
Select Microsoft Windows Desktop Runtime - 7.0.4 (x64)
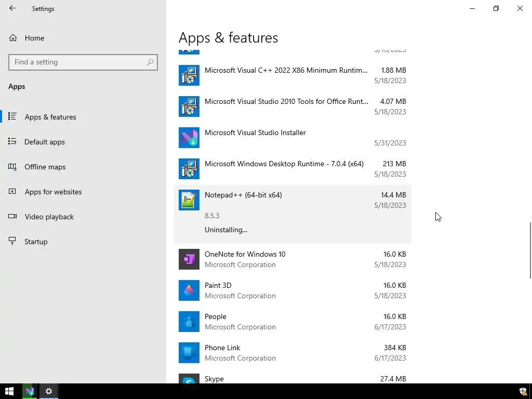[x=292, y=169]
